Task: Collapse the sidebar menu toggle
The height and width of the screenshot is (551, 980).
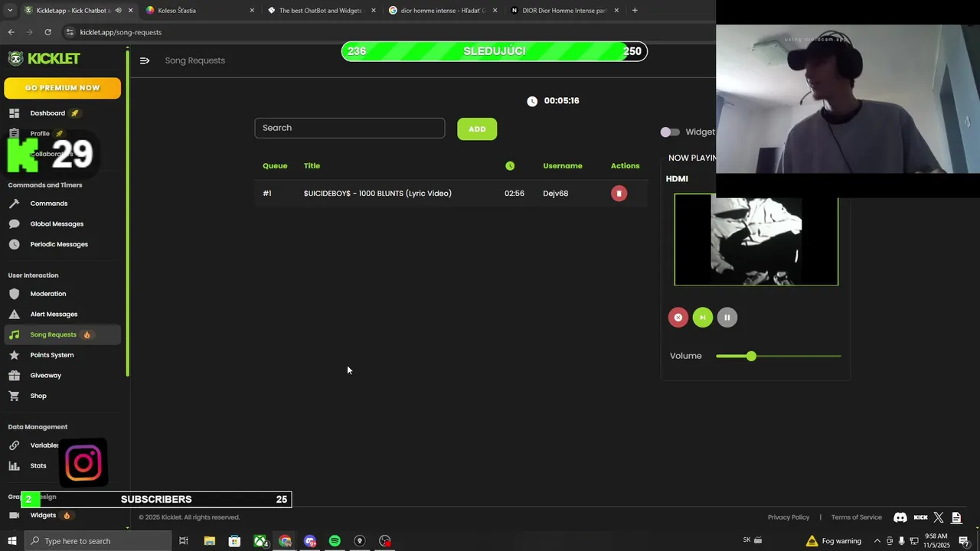Action: (x=145, y=60)
